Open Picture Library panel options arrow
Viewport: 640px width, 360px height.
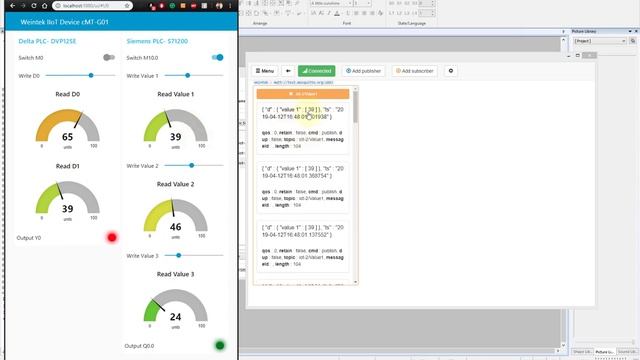pyautogui.click(x=630, y=31)
